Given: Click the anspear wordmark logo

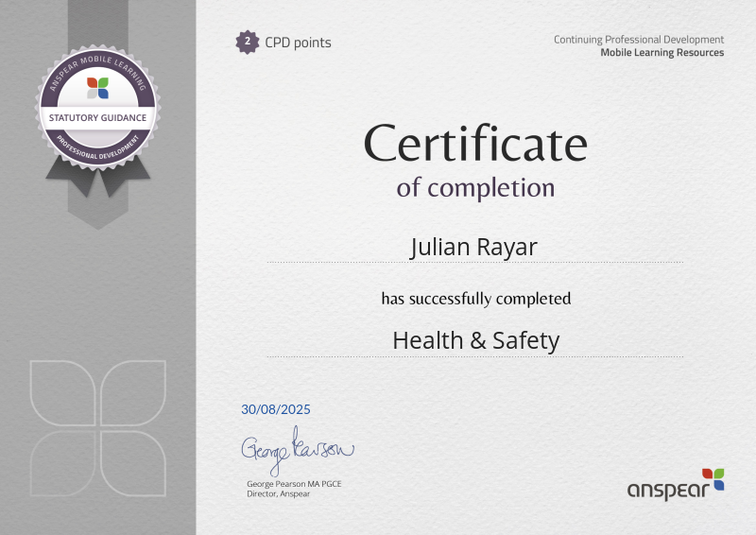Looking at the screenshot, I should click(663, 490).
